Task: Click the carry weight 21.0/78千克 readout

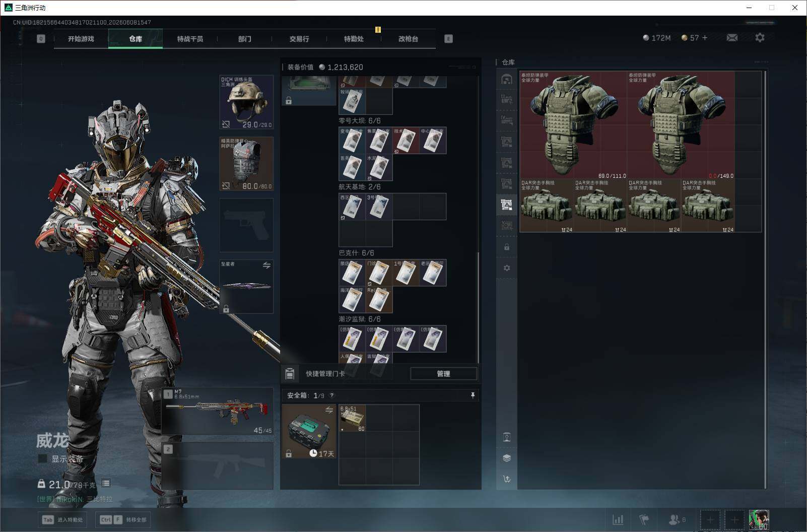Action: (x=68, y=485)
